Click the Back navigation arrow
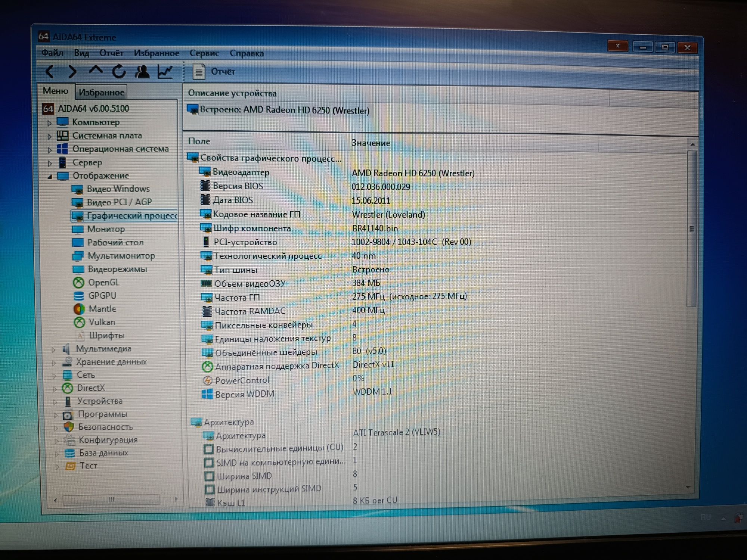This screenshot has height=560, width=747. 50,71
